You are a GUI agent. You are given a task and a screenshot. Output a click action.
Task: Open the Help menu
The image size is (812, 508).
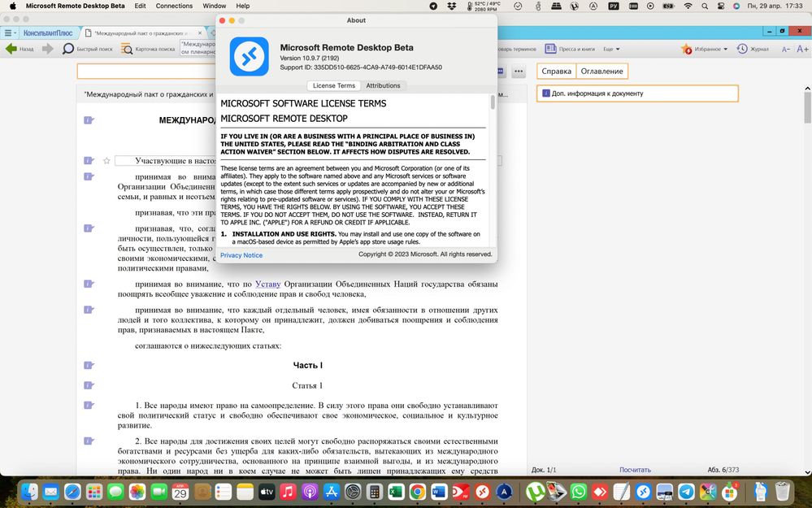pyautogui.click(x=243, y=7)
